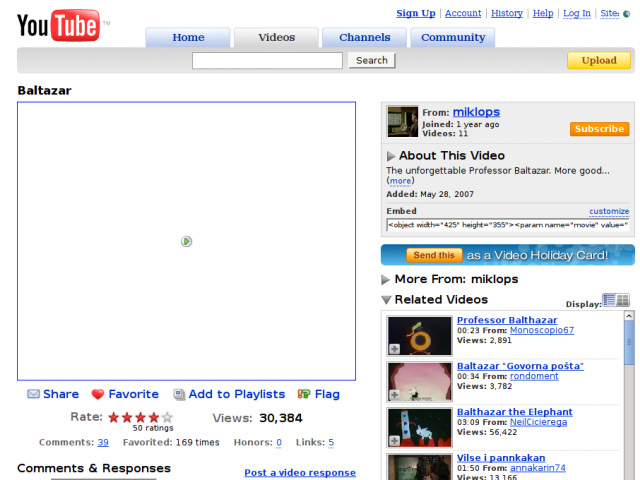Rate the video two stars
Viewport: 640px width, 480px height.
coord(127,417)
